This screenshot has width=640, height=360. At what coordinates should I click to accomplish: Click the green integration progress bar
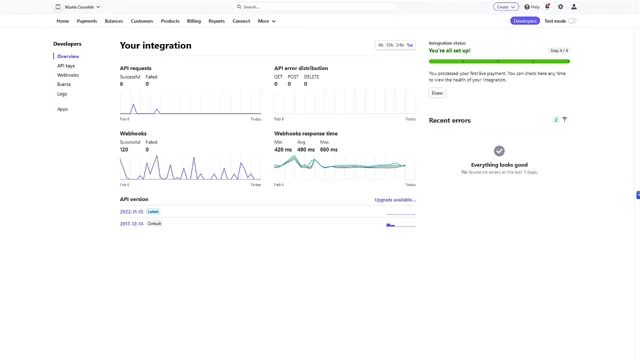[x=499, y=61]
